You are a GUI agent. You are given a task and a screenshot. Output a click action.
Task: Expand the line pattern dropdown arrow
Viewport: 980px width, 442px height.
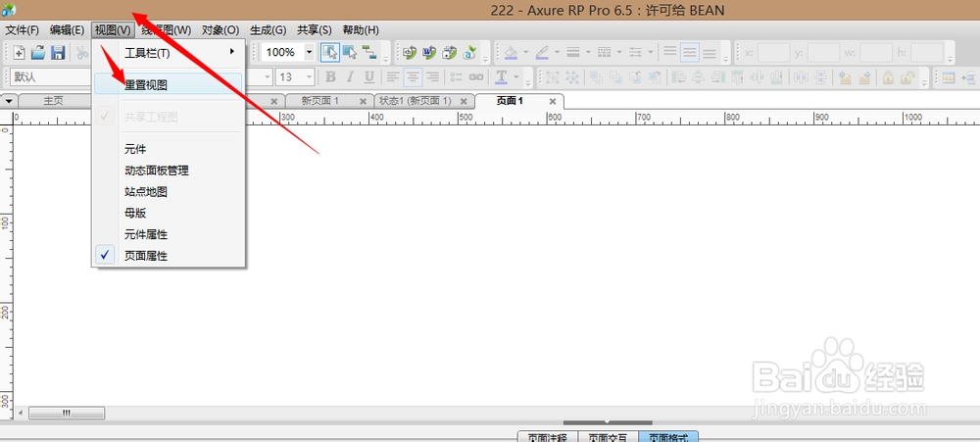(x=618, y=53)
